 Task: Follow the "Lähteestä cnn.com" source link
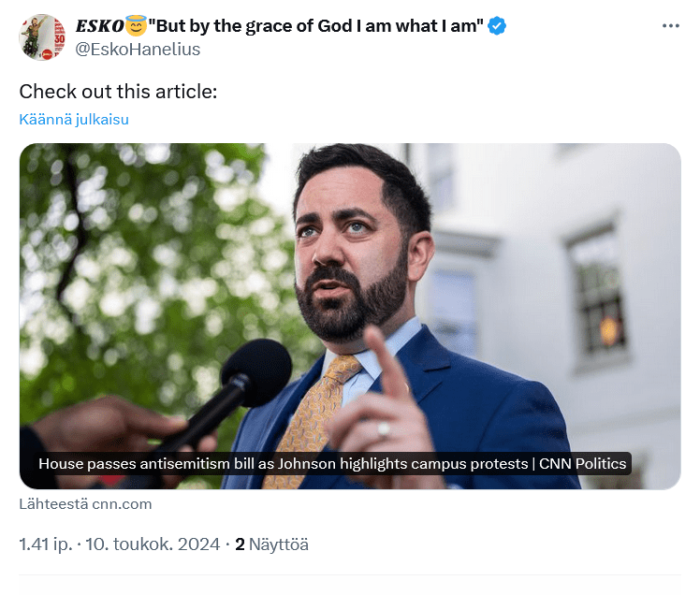(85, 504)
